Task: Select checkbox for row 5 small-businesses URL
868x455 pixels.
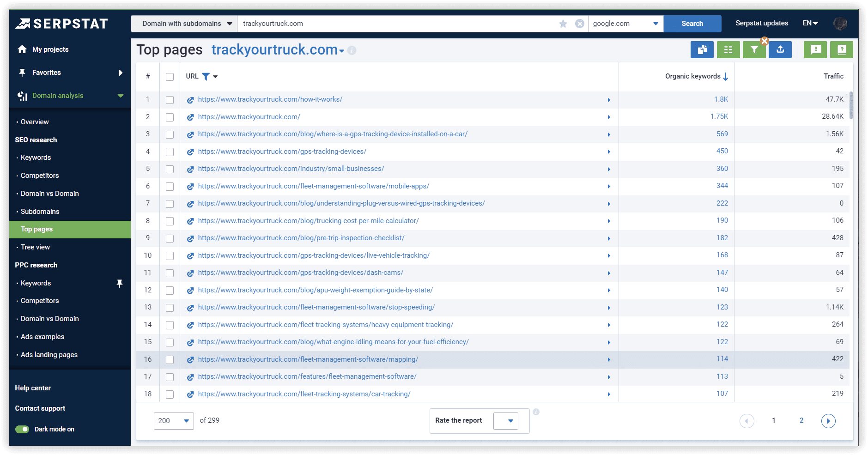Action: tap(170, 169)
